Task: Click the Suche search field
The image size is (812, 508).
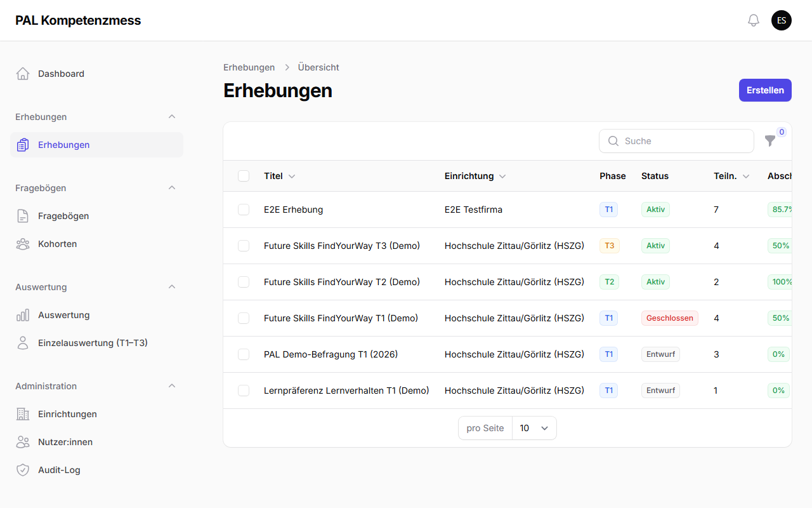Action: pyautogui.click(x=676, y=141)
